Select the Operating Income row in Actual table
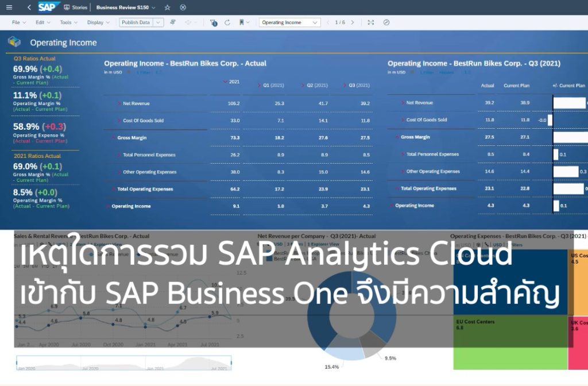Screen dimensions: 588x386 tap(131, 206)
